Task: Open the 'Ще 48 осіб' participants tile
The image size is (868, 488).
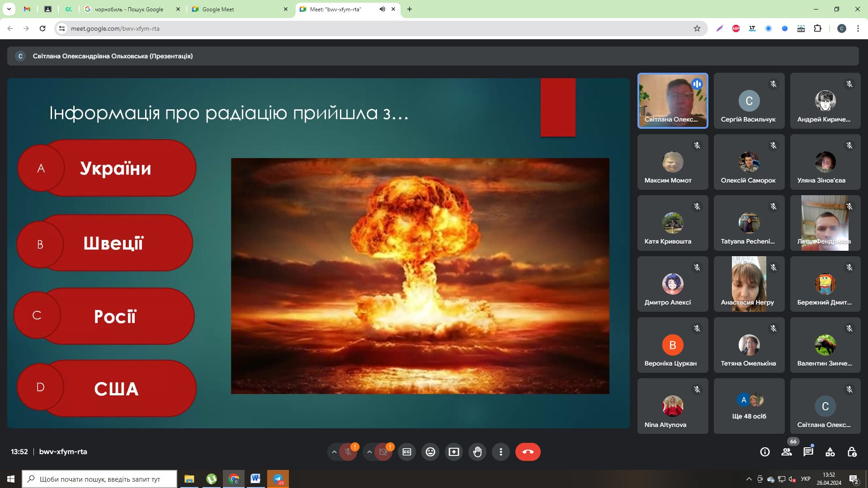Action: pyautogui.click(x=749, y=406)
